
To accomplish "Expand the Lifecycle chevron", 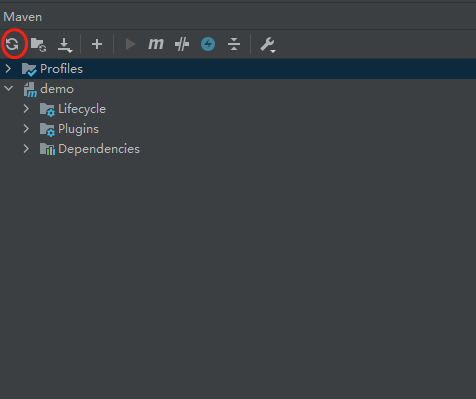I will pyautogui.click(x=26, y=109).
